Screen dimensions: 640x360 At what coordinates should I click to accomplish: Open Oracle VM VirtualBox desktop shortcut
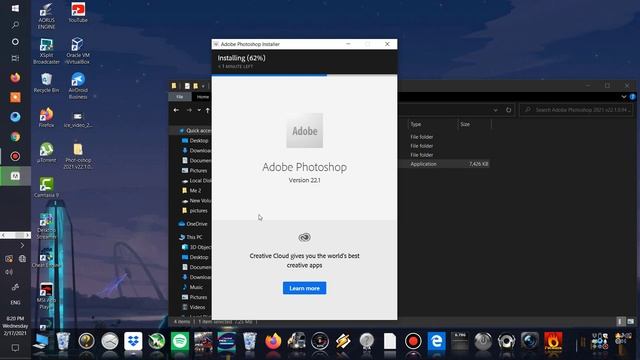coord(78,51)
